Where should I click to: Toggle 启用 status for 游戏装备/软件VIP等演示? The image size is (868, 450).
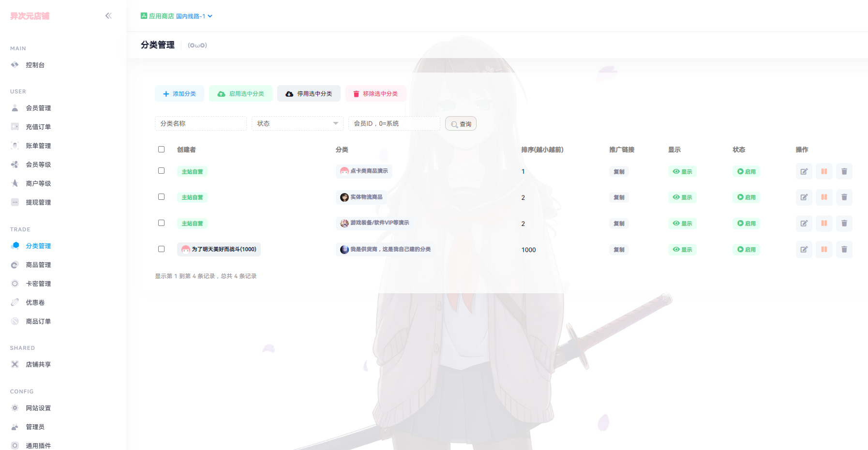(x=746, y=224)
